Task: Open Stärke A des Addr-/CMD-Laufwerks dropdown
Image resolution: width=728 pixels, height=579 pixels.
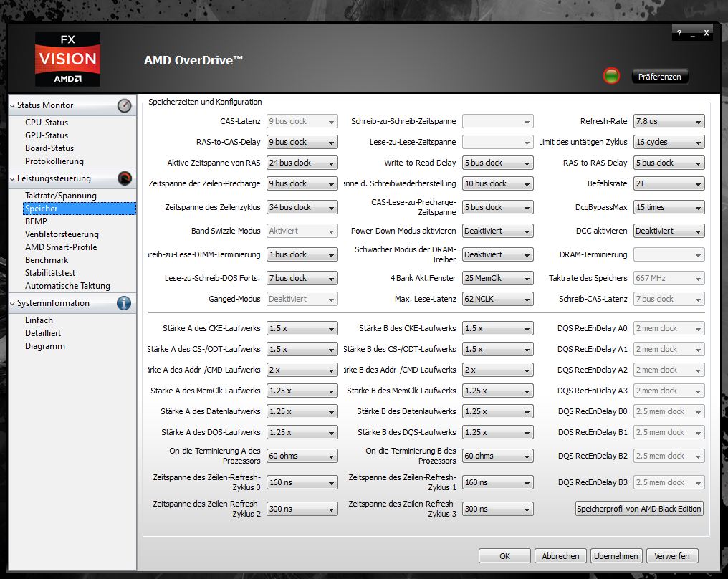Action: tap(302, 370)
